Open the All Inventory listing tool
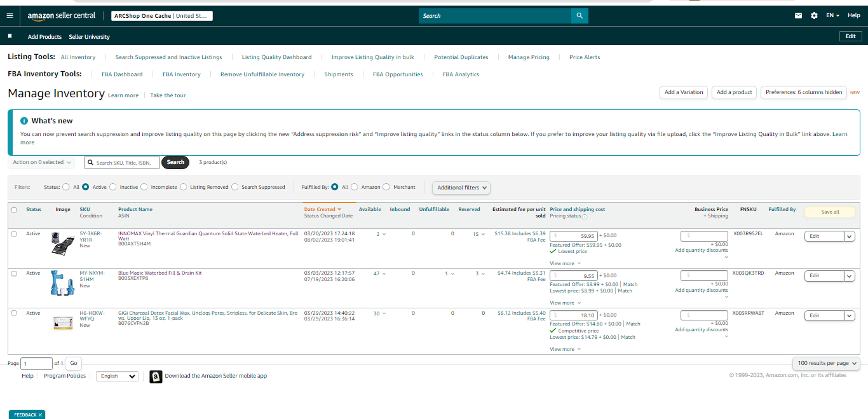Viewport: 868px width, 419px height. pos(78,57)
